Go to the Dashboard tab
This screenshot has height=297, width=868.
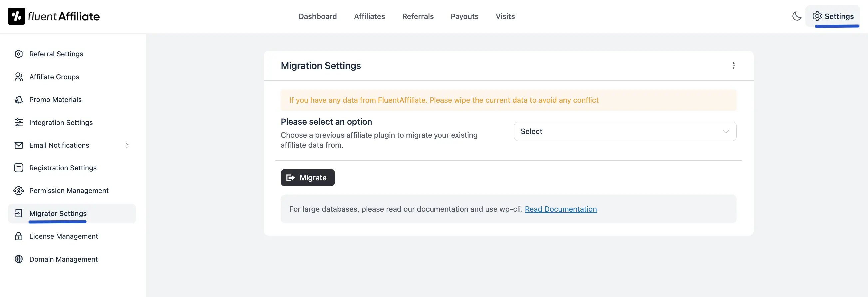[317, 16]
